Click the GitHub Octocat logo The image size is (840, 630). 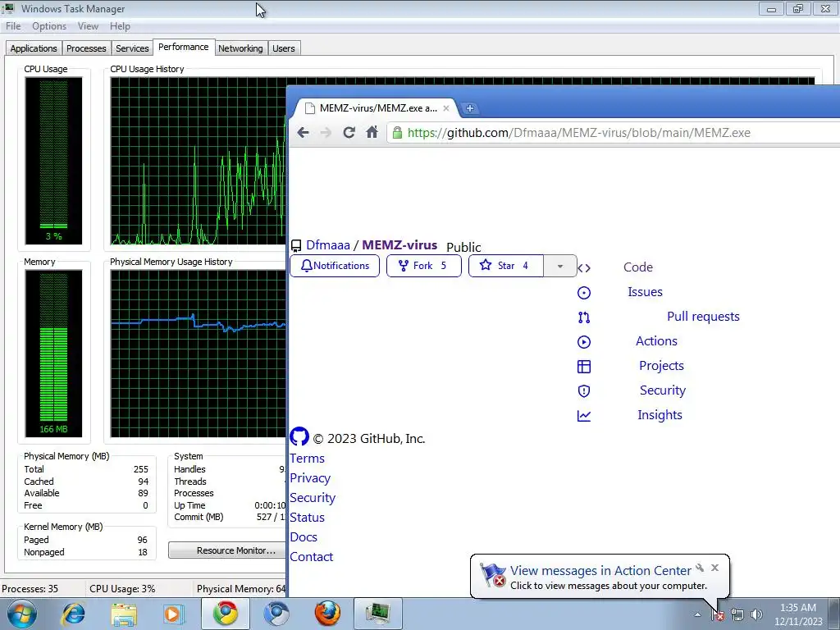point(299,436)
